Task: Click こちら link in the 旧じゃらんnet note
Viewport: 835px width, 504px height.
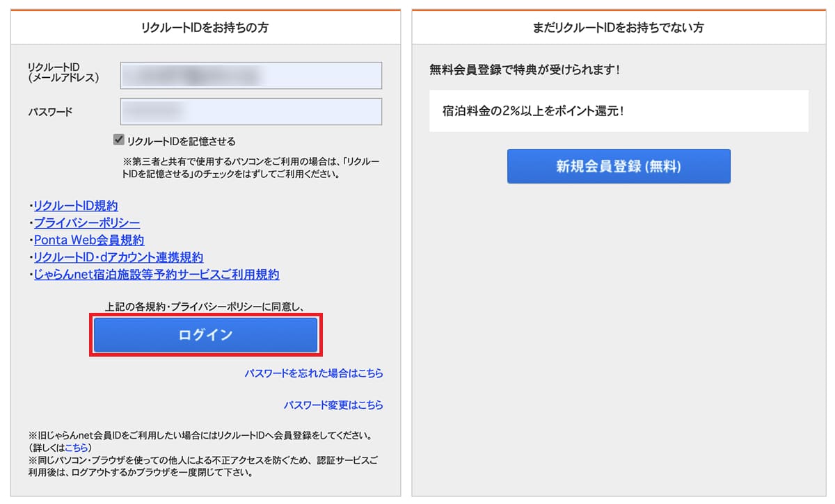Action: 77,448
